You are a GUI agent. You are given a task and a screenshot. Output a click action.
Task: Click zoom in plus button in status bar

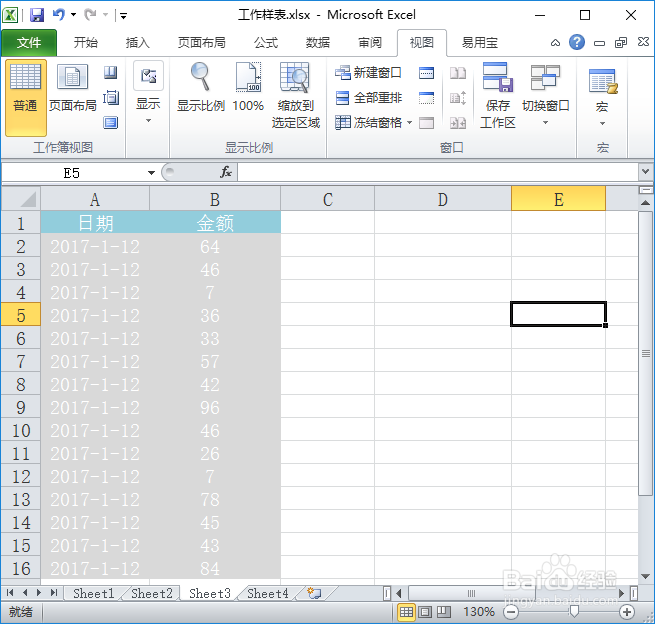[627, 612]
